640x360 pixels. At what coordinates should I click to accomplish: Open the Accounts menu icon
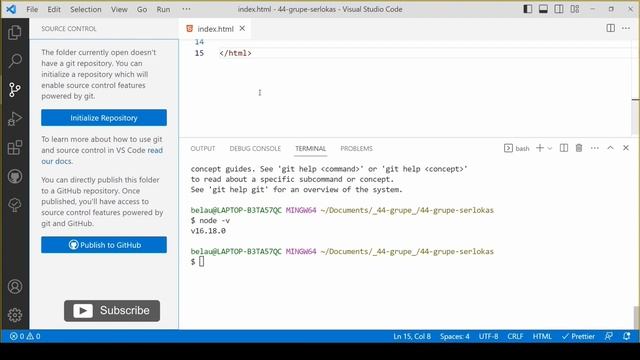click(15, 287)
